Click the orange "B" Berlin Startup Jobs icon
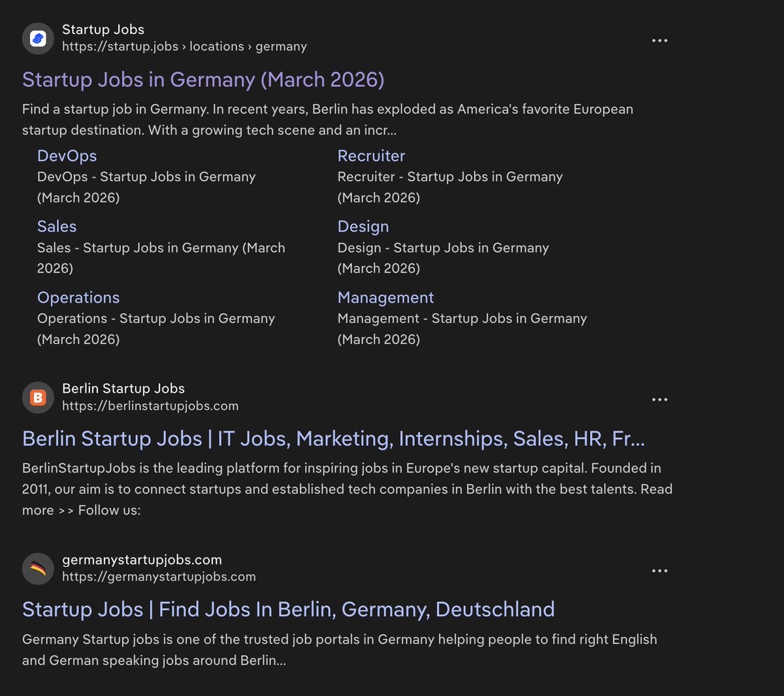This screenshot has width=784, height=696. click(x=38, y=397)
